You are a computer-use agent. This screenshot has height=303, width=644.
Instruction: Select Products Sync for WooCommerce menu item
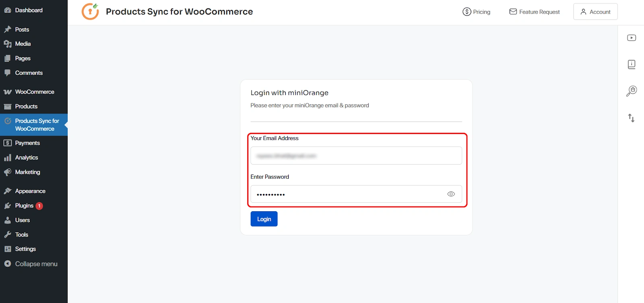coord(34,125)
